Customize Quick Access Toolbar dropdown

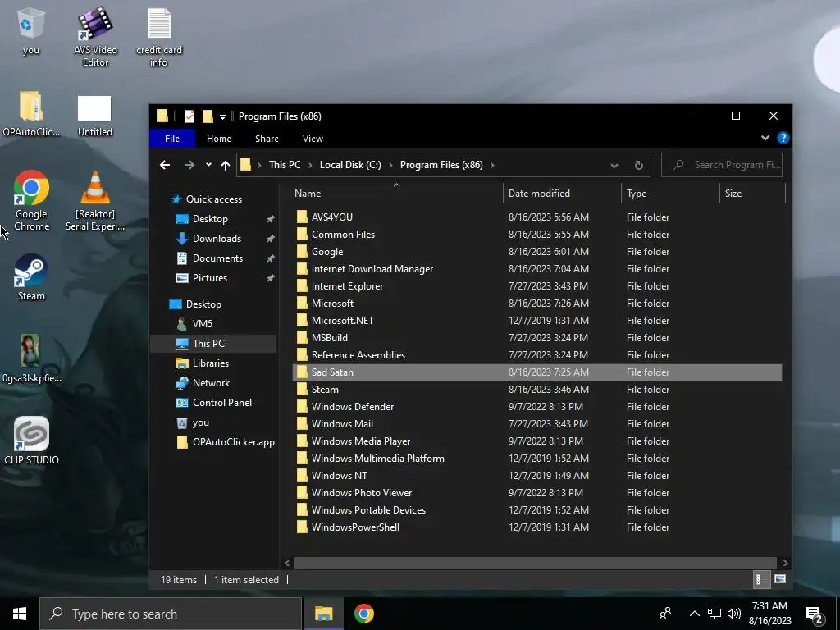(x=222, y=116)
